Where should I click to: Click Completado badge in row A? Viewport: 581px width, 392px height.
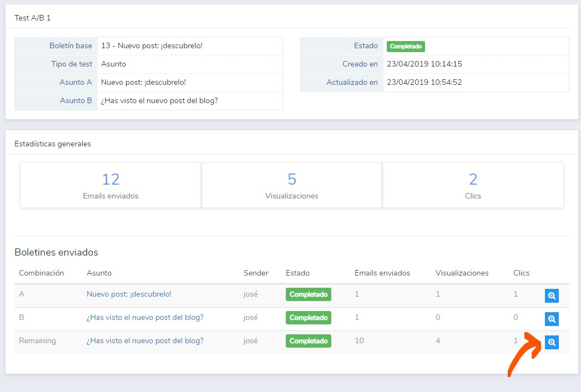coord(309,294)
